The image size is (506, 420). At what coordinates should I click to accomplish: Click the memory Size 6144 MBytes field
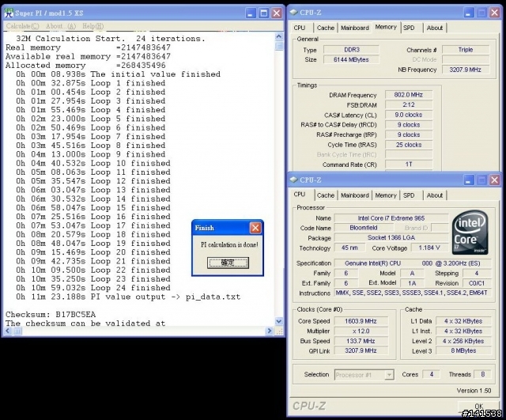(x=351, y=60)
